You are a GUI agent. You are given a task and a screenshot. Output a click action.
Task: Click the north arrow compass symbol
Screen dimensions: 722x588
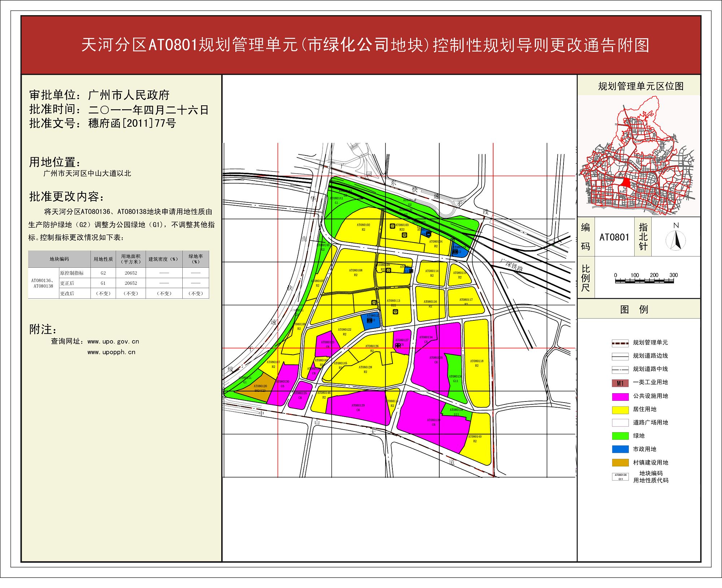[676, 240]
